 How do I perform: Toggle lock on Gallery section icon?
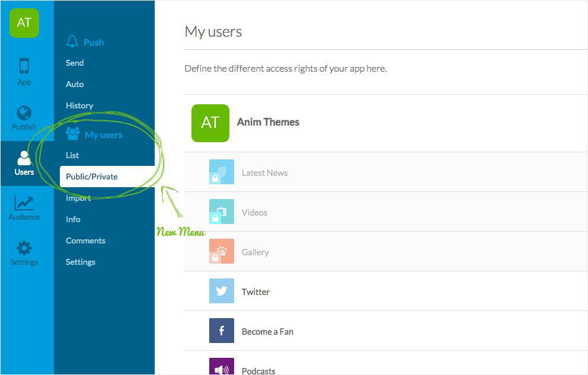[x=215, y=257]
